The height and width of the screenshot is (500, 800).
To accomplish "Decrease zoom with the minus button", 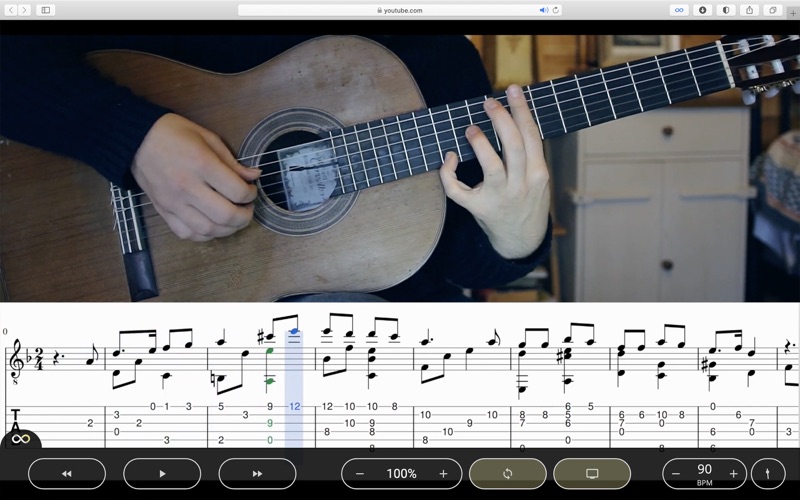I will point(359,473).
